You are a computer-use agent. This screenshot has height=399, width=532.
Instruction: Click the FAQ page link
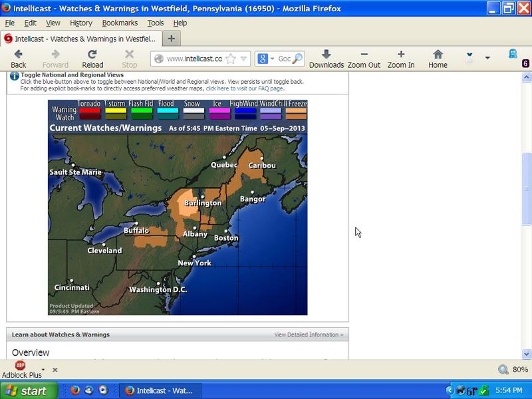244,88
